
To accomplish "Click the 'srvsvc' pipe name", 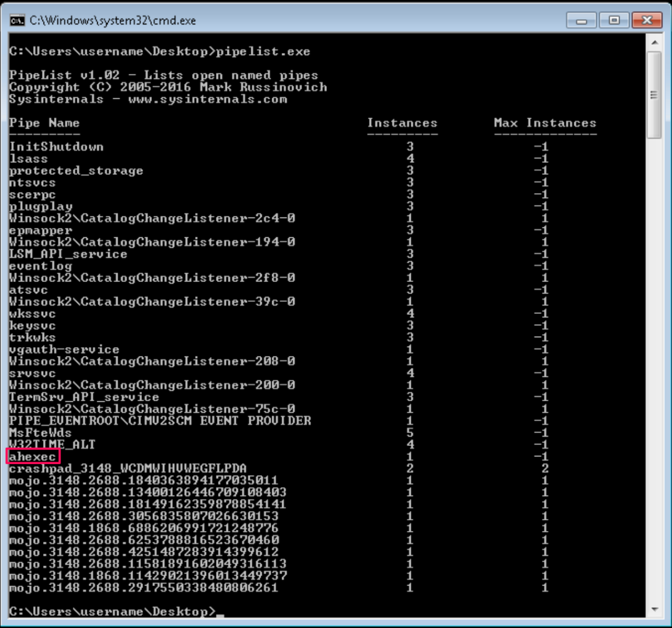I will pos(33,373).
